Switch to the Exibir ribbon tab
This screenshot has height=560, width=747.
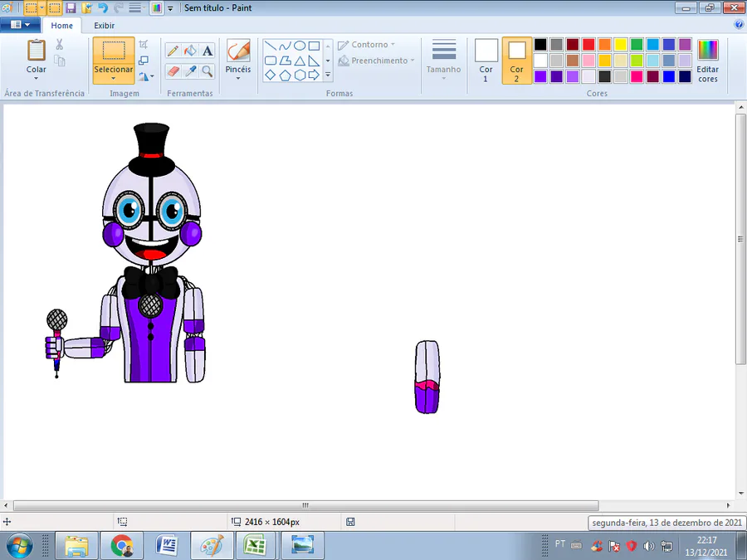pos(104,25)
